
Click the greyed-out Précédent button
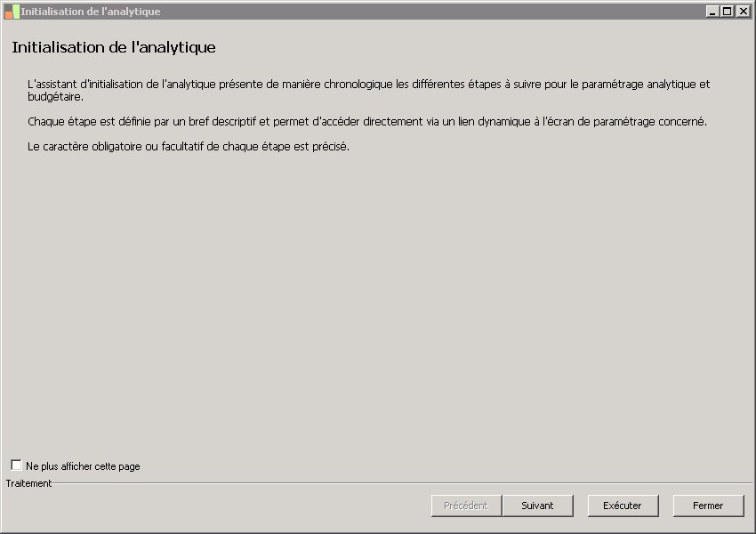[466, 506]
